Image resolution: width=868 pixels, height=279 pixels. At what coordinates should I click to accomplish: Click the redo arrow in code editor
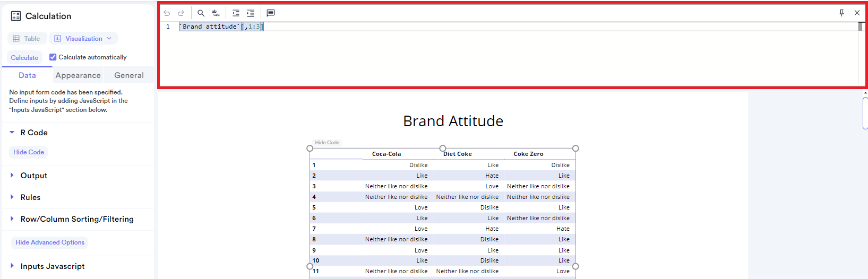181,13
